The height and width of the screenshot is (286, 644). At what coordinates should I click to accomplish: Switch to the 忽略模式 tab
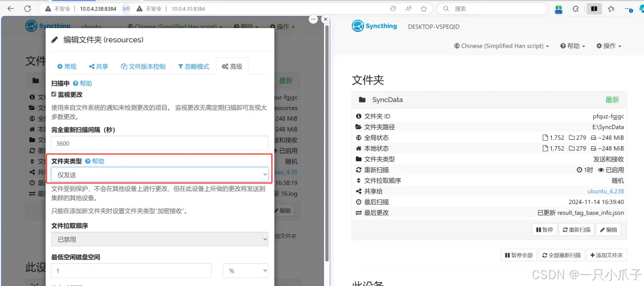coord(193,66)
